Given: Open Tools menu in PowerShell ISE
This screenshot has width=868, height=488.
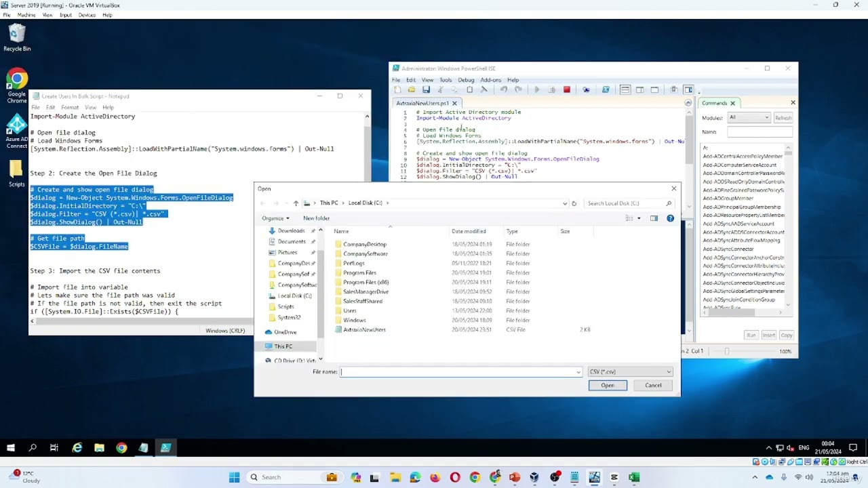Looking at the screenshot, I should 445,80.
